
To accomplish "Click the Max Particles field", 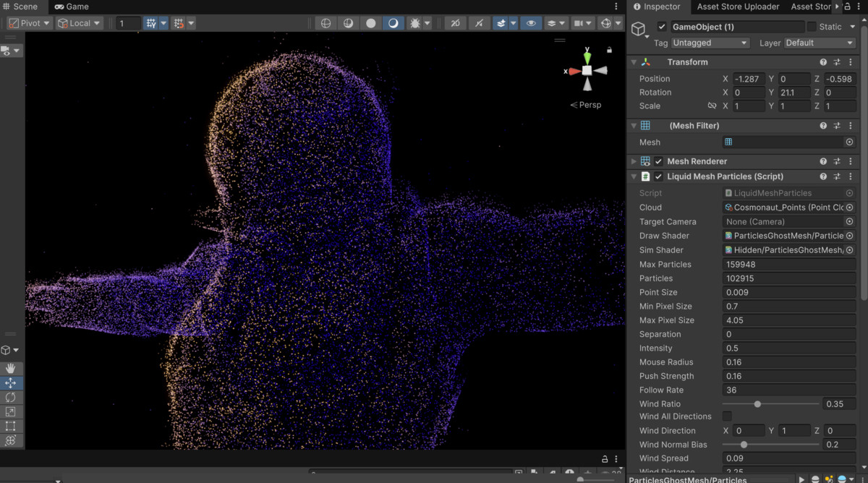I will (789, 265).
